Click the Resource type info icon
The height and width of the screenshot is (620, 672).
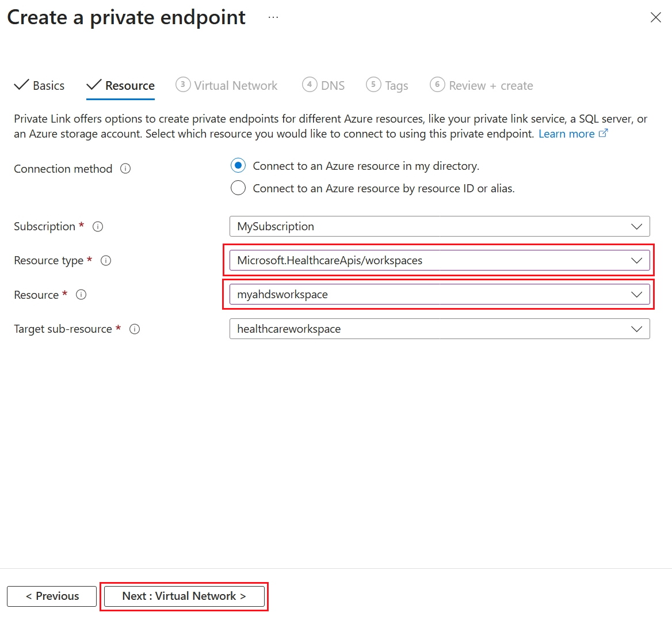tap(106, 260)
